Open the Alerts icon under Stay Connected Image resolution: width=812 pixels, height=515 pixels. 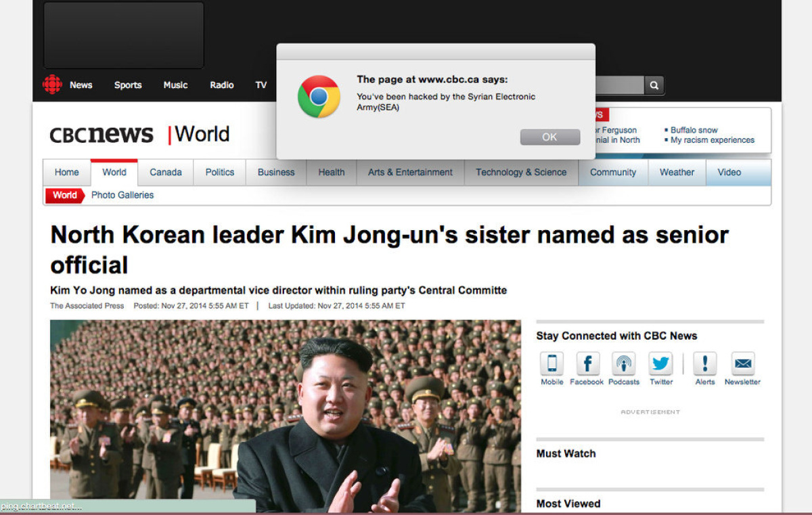705,364
